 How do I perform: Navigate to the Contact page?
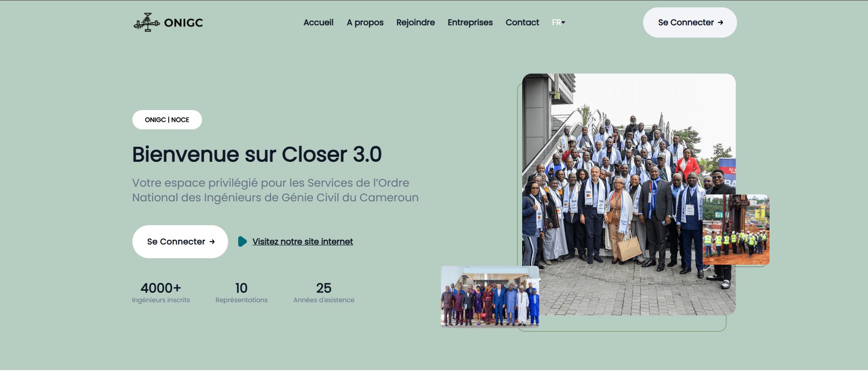point(522,22)
